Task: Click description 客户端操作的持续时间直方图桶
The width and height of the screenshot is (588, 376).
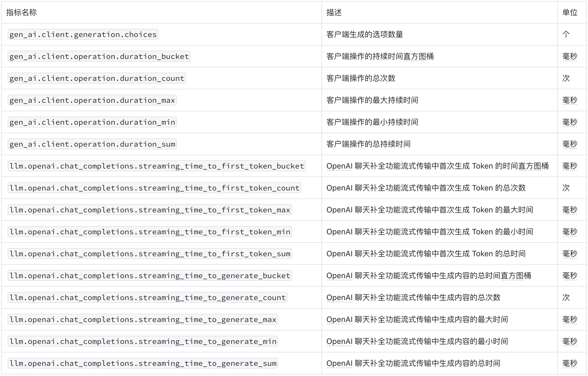Action: point(380,56)
